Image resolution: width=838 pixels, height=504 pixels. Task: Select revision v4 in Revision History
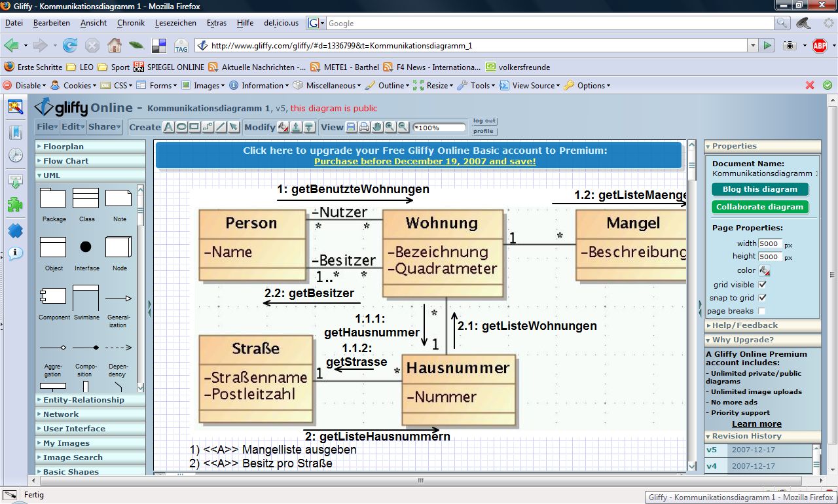pos(758,466)
